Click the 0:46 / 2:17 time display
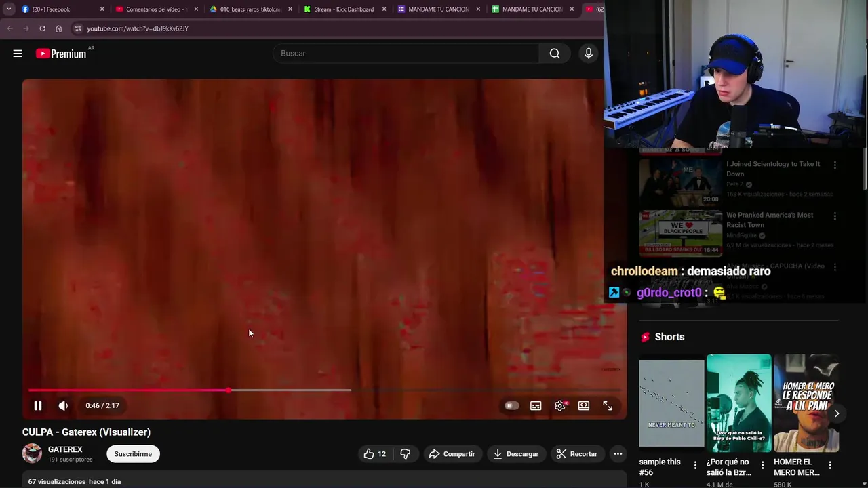 tap(102, 405)
